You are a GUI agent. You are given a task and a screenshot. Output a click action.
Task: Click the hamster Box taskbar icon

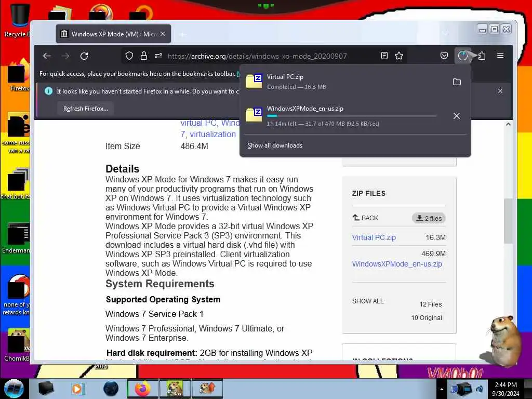tap(175, 389)
